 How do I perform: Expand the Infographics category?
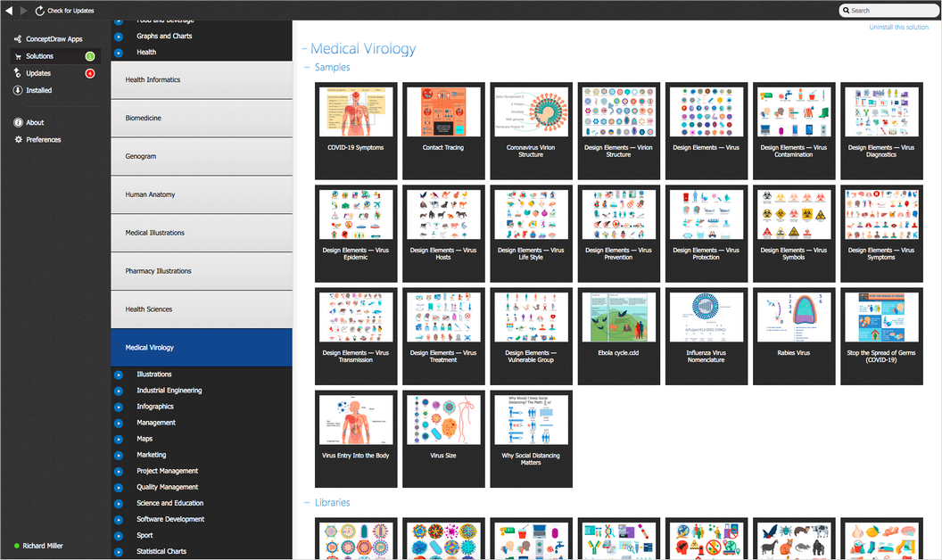coord(119,407)
